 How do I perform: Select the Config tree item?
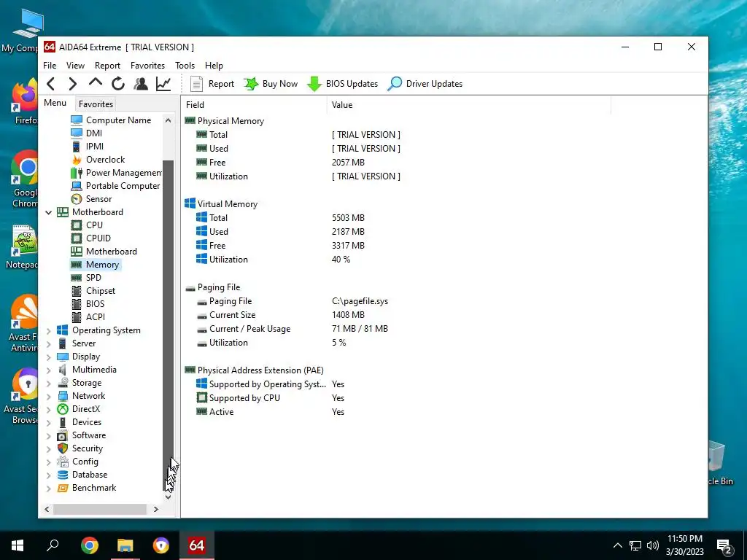pos(77,462)
